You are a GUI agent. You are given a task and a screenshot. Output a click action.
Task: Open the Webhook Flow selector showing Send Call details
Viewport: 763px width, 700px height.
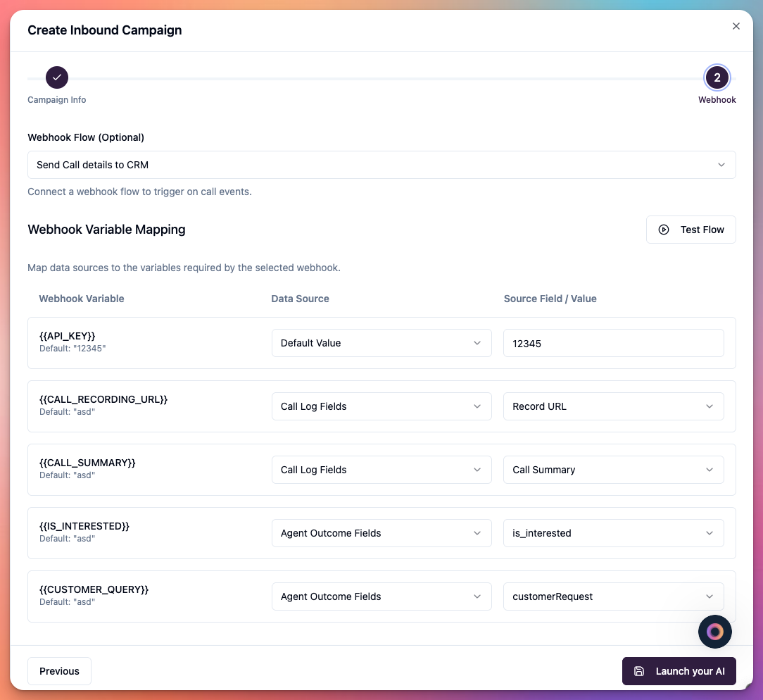coord(381,165)
